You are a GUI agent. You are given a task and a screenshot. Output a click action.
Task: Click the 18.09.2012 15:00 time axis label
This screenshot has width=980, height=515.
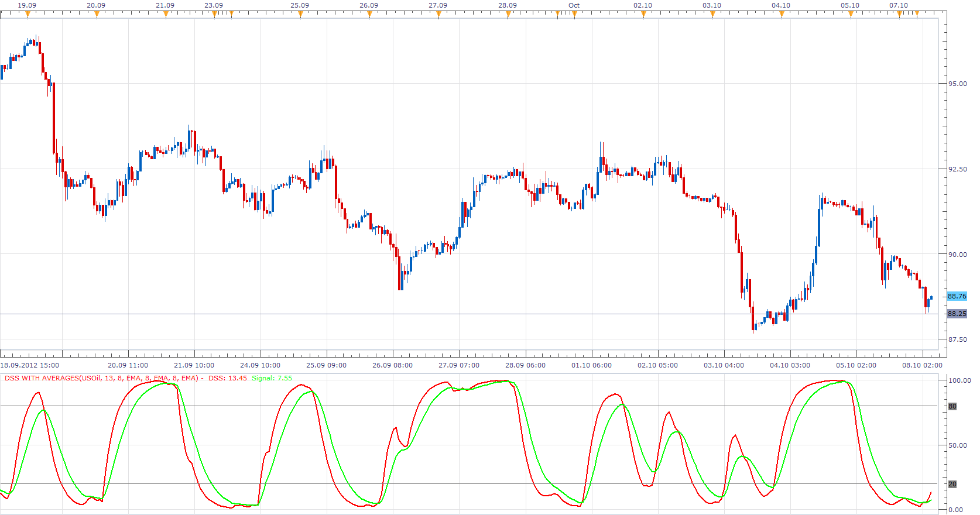[30, 365]
